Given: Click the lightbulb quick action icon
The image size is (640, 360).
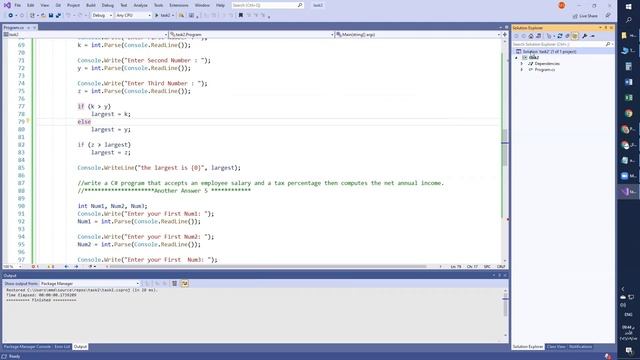Looking at the screenshot, I should [x=28, y=121].
